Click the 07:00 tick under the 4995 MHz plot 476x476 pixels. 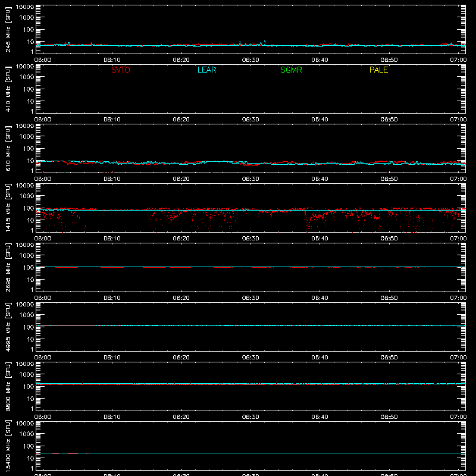click(x=458, y=358)
